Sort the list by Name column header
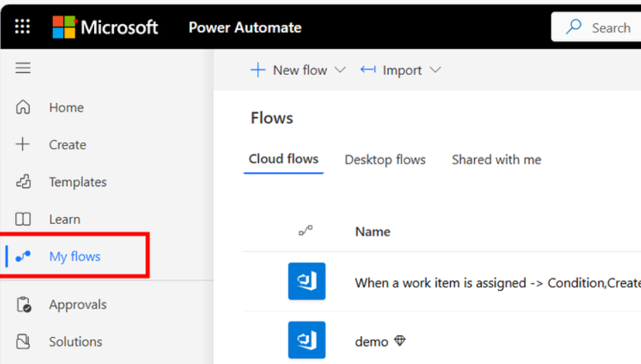Viewport: 641px width, 364px height. (373, 231)
